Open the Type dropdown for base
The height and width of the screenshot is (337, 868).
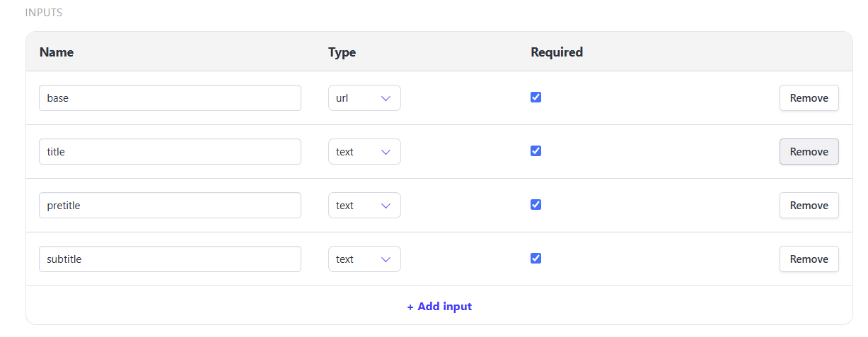click(x=364, y=98)
